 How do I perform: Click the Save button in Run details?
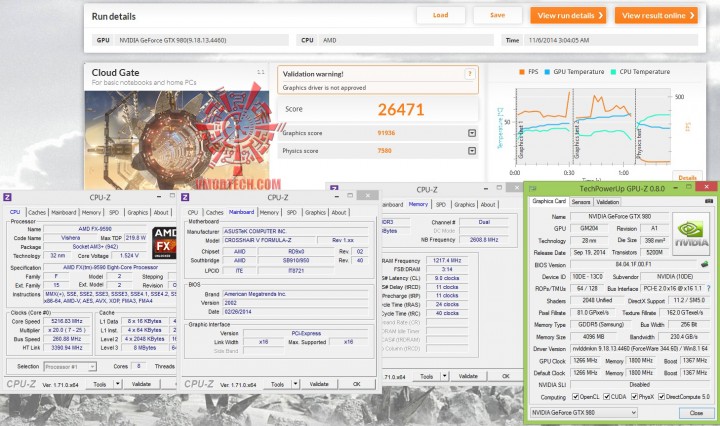[497, 15]
